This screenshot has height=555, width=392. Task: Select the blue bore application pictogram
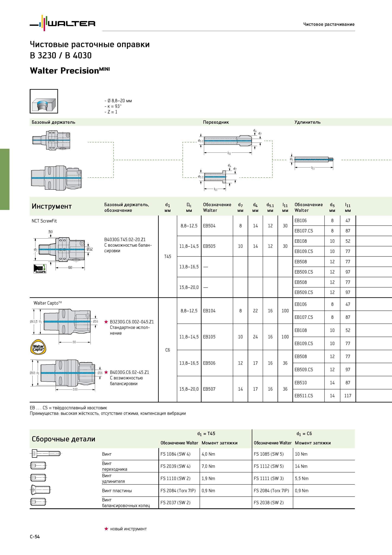pos(44,101)
